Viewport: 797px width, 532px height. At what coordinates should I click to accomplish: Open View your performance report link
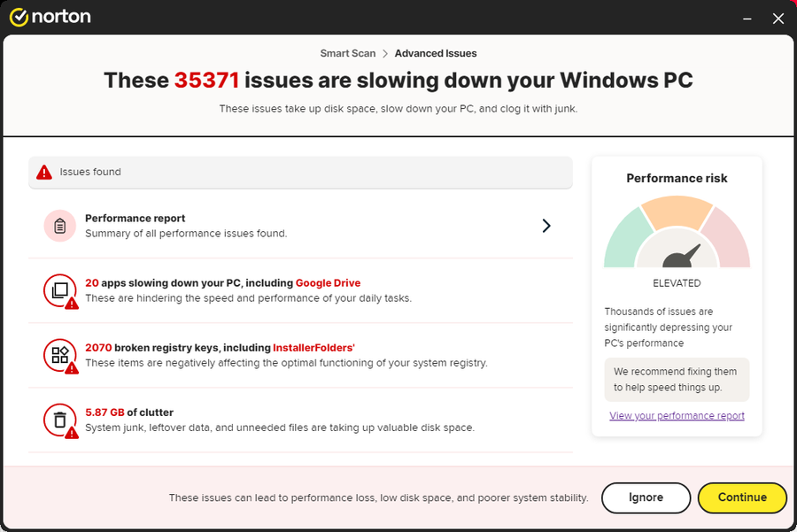coord(677,416)
